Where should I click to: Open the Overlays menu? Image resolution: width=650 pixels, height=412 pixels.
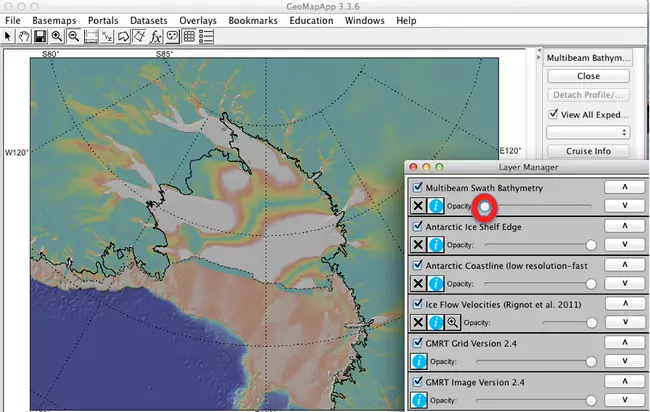pos(197,20)
